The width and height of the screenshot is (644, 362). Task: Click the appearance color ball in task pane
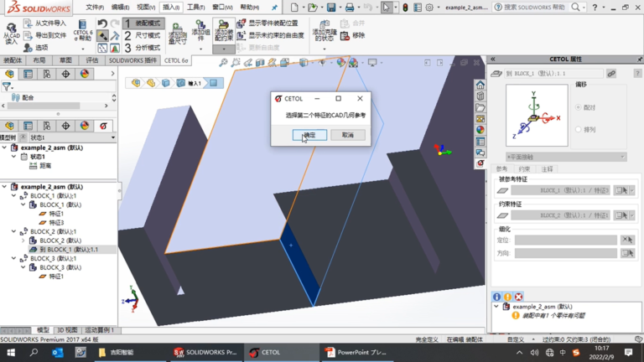click(480, 130)
